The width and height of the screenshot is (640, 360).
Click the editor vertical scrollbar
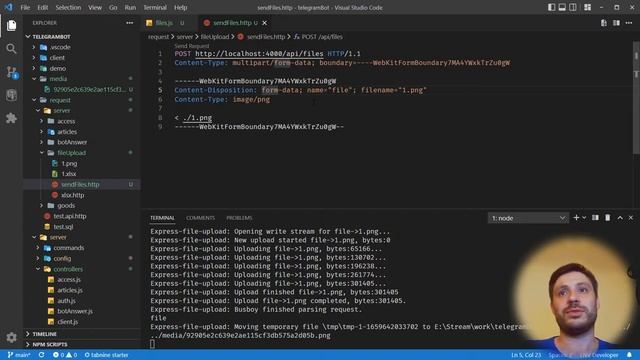[636, 98]
